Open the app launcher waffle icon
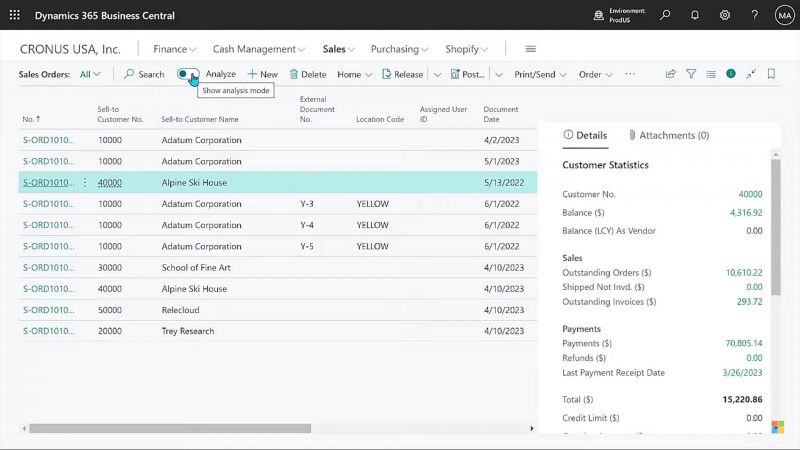The height and width of the screenshot is (450, 800). pyautogui.click(x=15, y=15)
